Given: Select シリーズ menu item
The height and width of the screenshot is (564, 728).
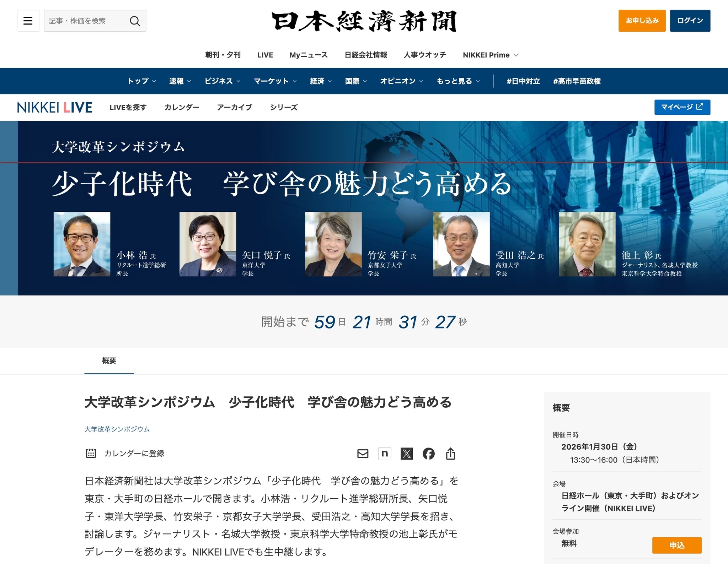Looking at the screenshot, I should [284, 107].
